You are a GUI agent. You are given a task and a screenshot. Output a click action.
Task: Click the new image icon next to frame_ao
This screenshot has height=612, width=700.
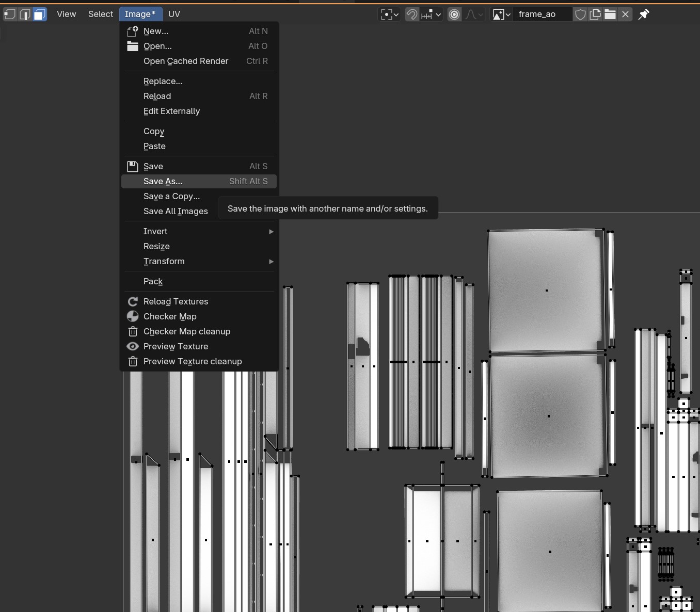[x=595, y=14]
